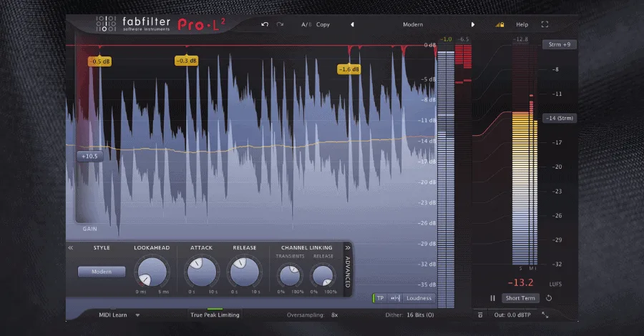644x336 pixels.
Task: Reset loudness measurement icon
Action: coord(549,298)
